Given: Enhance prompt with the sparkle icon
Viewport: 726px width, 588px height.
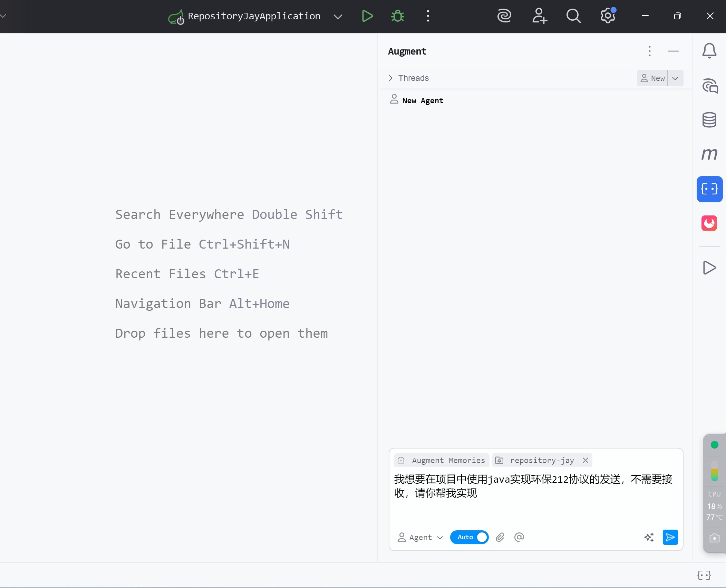Looking at the screenshot, I should click(649, 537).
